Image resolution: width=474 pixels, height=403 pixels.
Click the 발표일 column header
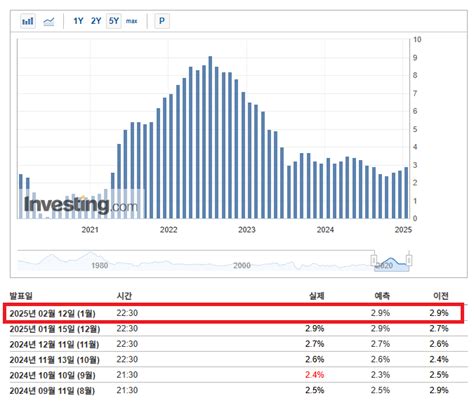click(x=21, y=296)
